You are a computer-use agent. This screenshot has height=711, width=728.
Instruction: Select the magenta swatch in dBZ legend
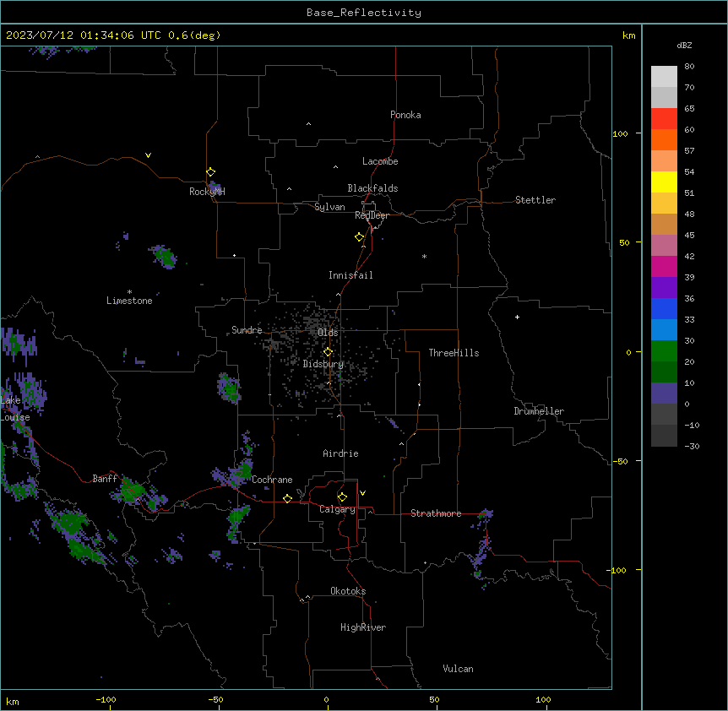pos(664,266)
